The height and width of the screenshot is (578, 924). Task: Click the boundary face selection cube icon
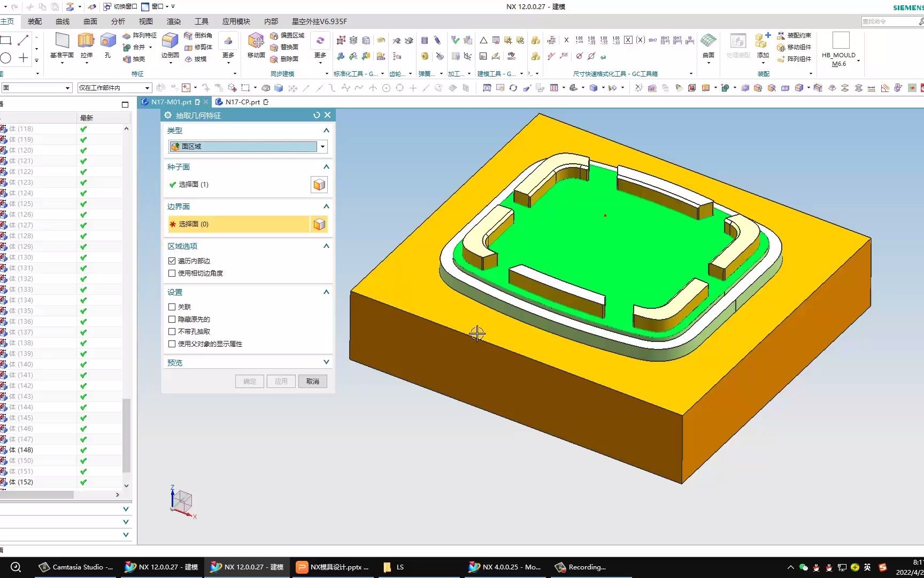tap(319, 224)
